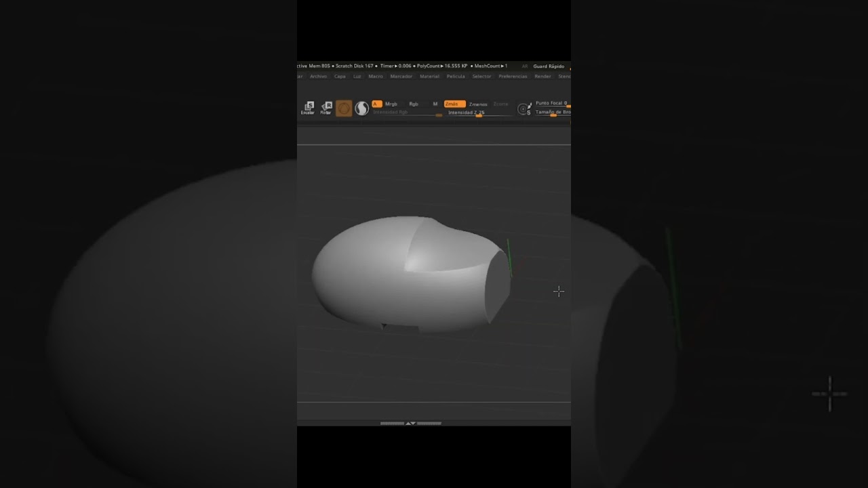Open the Marcador menu
The width and height of the screenshot is (868, 488).
click(401, 77)
